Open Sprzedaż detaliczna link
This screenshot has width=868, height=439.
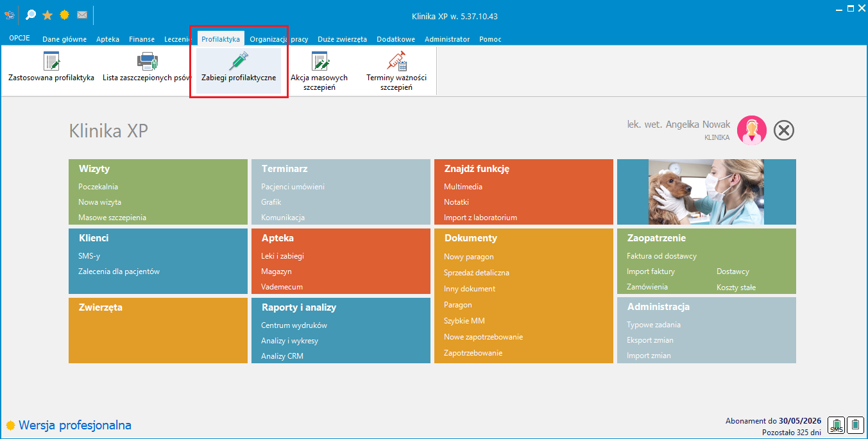tap(477, 273)
